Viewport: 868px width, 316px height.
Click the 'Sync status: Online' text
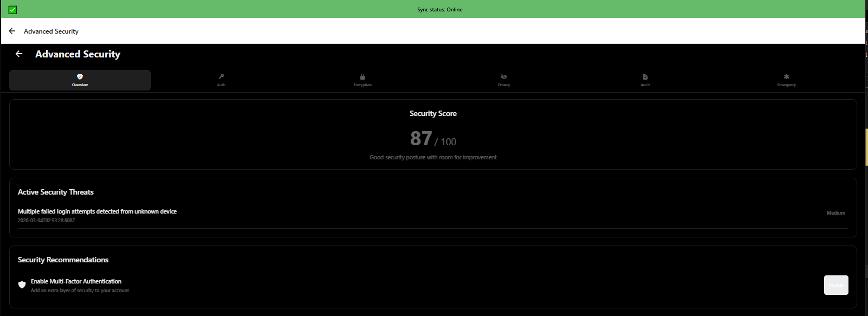[x=440, y=10]
